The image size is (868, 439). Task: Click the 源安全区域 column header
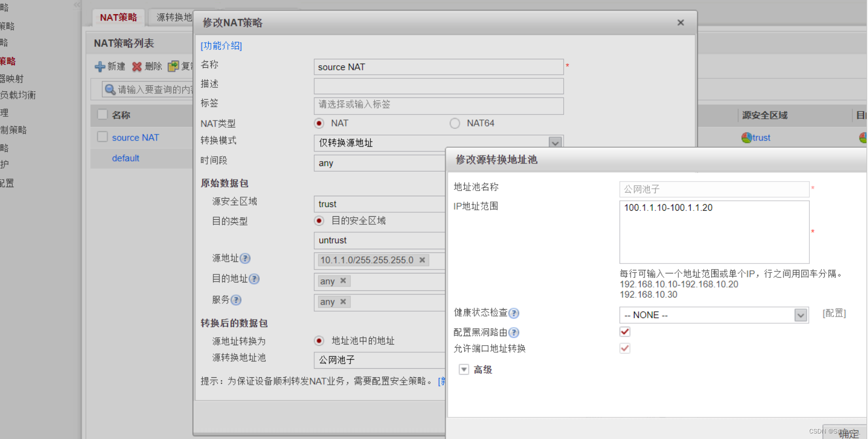(x=765, y=115)
